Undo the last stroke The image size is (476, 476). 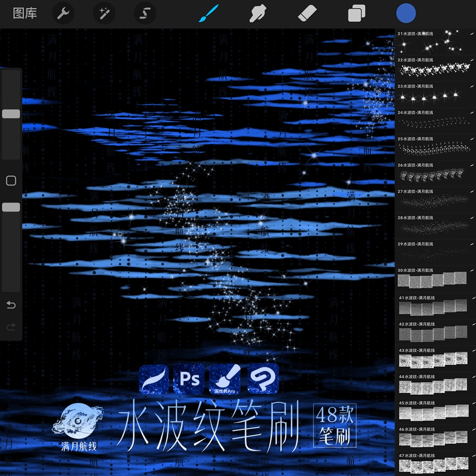tap(11, 305)
